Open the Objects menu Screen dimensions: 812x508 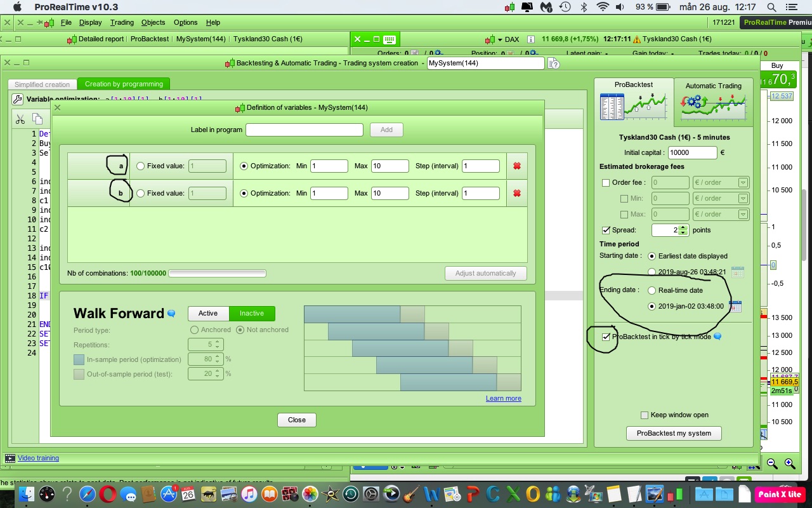[154, 22]
